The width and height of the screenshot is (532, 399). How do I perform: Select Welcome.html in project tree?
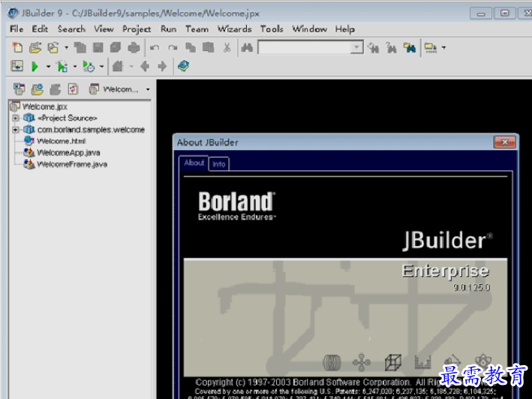[x=62, y=141]
